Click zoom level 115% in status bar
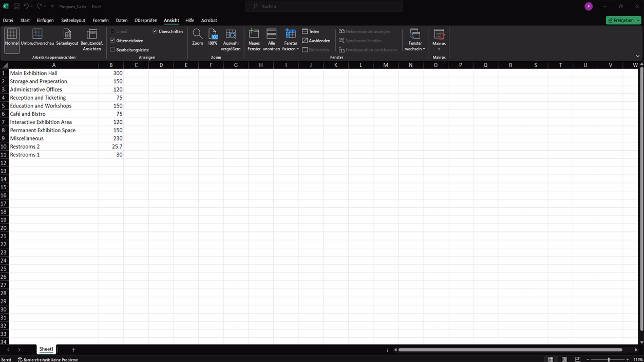The width and height of the screenshot is (644, 362). click(x=638, y=359)
